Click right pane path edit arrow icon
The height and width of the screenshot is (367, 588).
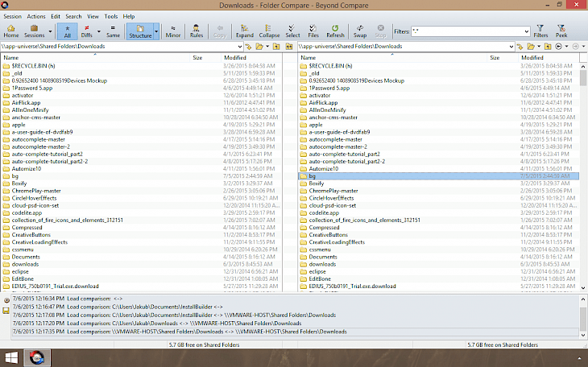pos(520,47)
